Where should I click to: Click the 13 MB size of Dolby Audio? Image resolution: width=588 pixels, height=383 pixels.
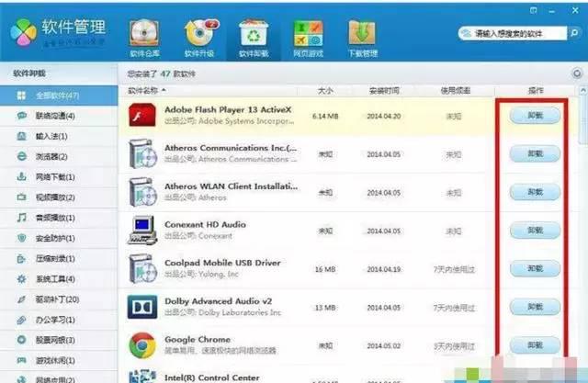coord(325,308)
